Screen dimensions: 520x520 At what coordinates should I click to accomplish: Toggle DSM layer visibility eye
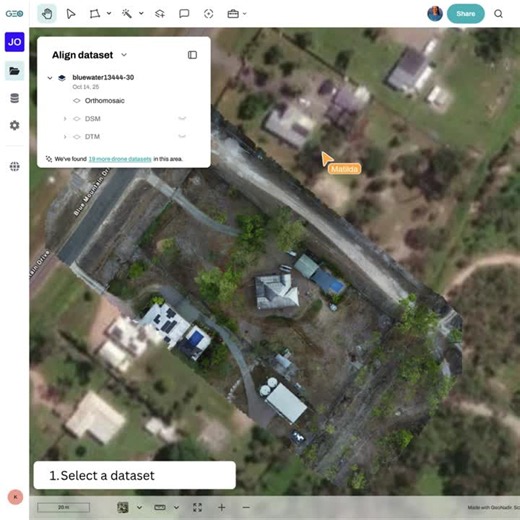tap(77, 119)
